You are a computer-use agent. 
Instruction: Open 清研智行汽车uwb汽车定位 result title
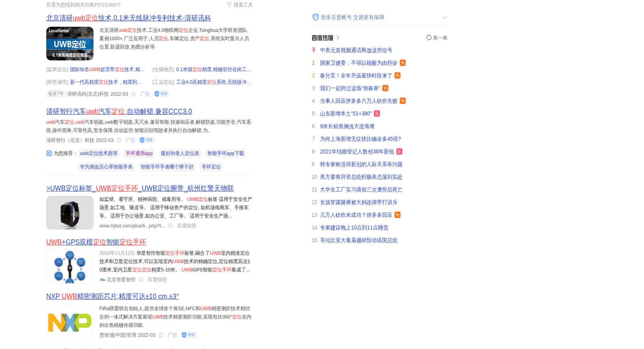point(119,111)
